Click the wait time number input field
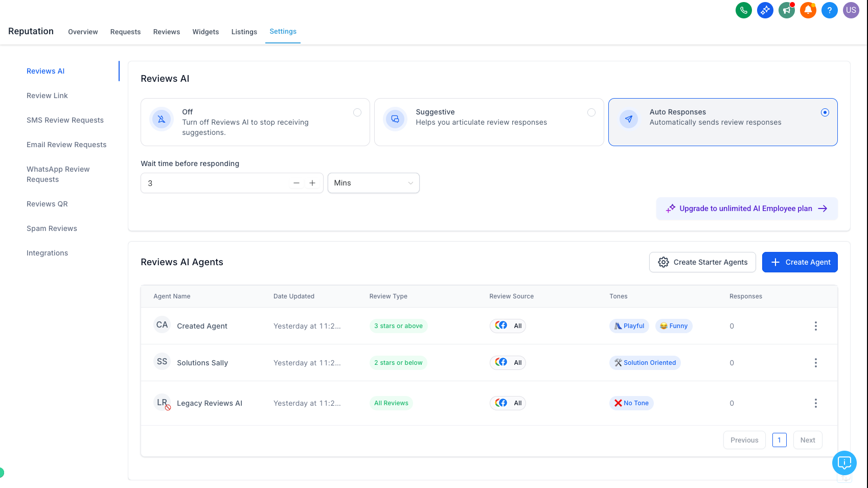 click(215, 183)
